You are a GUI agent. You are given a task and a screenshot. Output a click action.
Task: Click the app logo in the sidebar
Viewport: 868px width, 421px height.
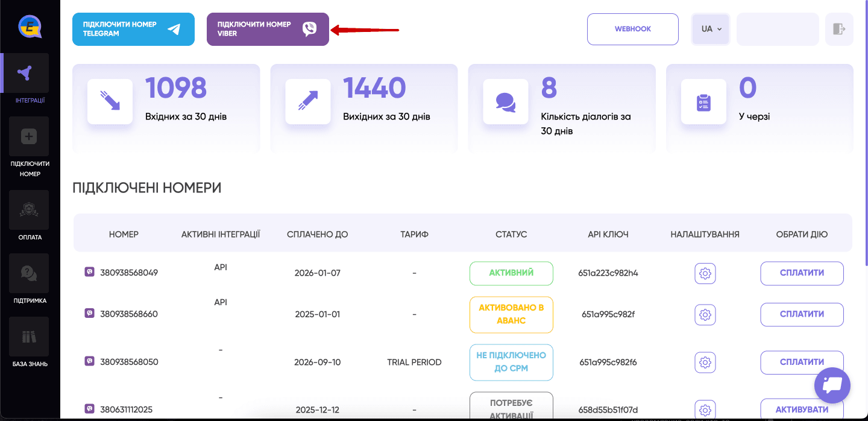tap(30, 27)
